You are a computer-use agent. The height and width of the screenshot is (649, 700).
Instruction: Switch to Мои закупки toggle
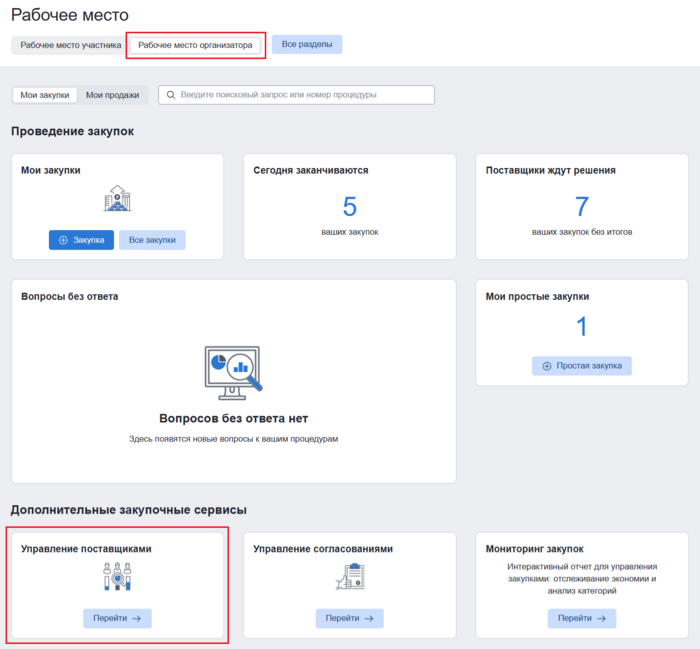45,95
